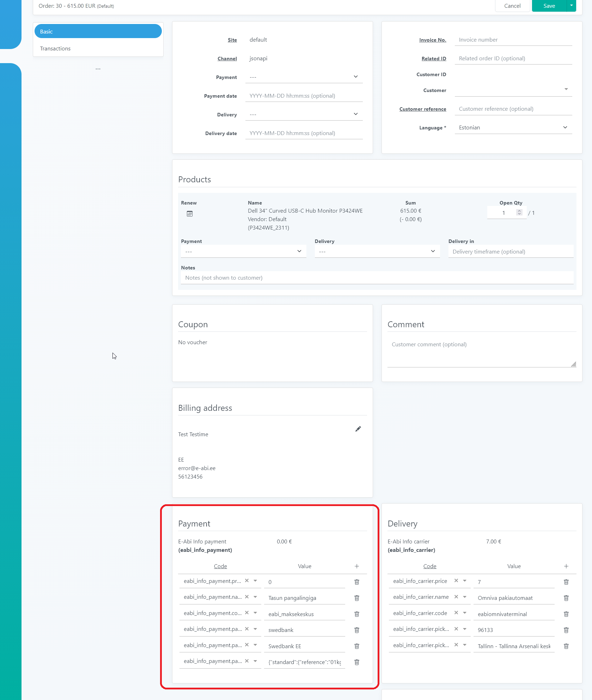Edit billing address with the pencil icon

[x=358, y=429]
